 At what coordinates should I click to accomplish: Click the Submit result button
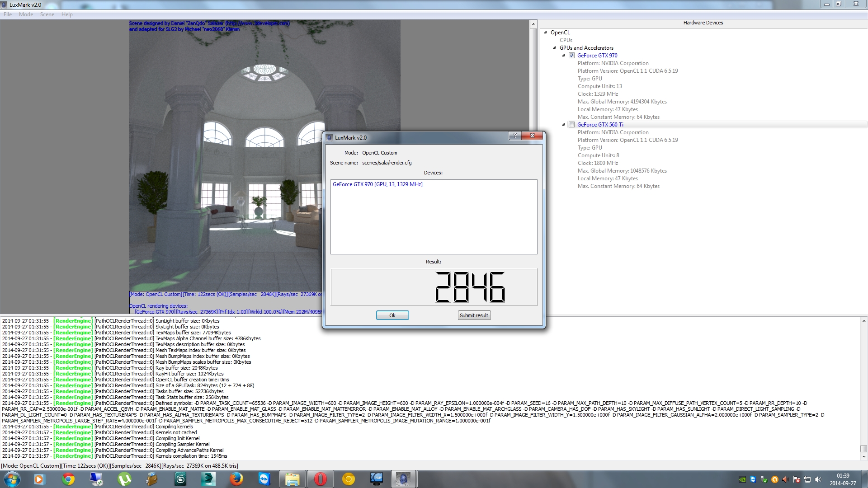[474, 315]
